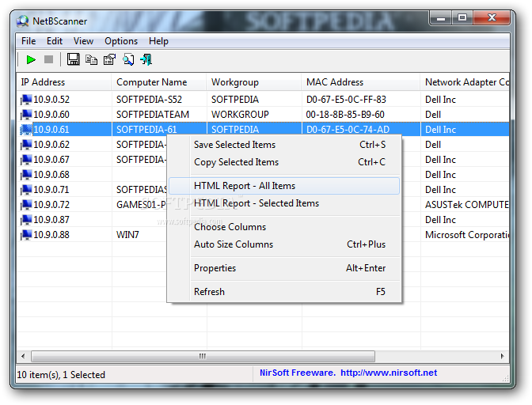Click the WORKGROUP cell

(240, 115)
